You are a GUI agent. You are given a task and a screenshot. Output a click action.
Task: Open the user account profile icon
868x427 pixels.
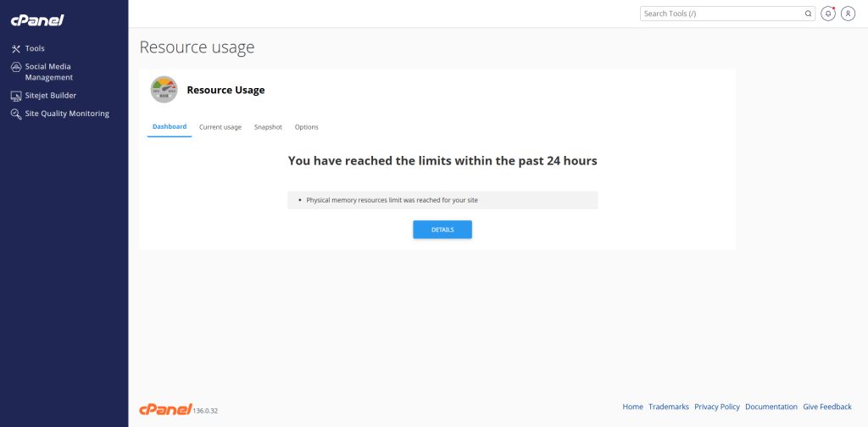pyautogui.click(x=848, y=14)
